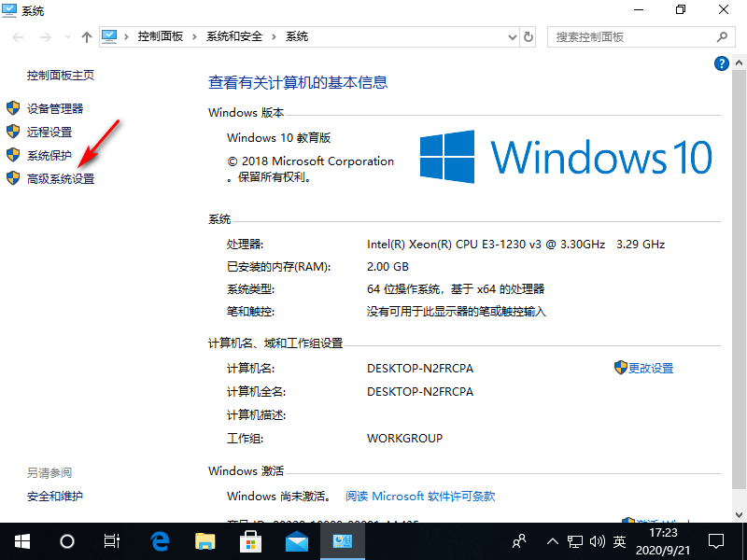
Task: Click the refresh button in address bar
Action: (x=529, y=37)
